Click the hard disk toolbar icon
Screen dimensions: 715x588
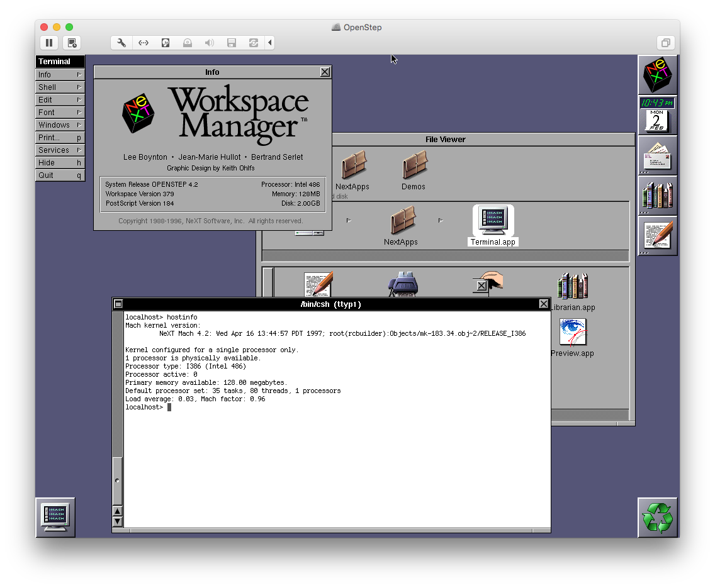[166, 43]
